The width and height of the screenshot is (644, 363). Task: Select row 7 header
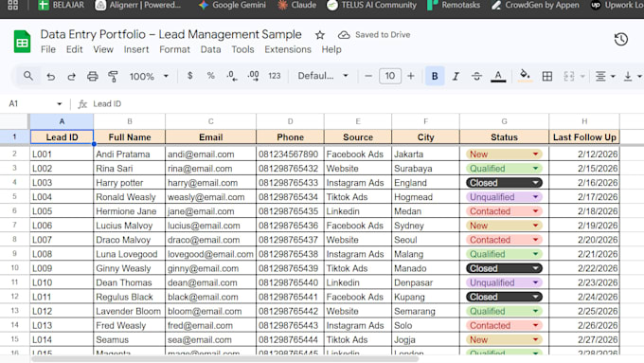pyautogui.click(x=14, y=226)
